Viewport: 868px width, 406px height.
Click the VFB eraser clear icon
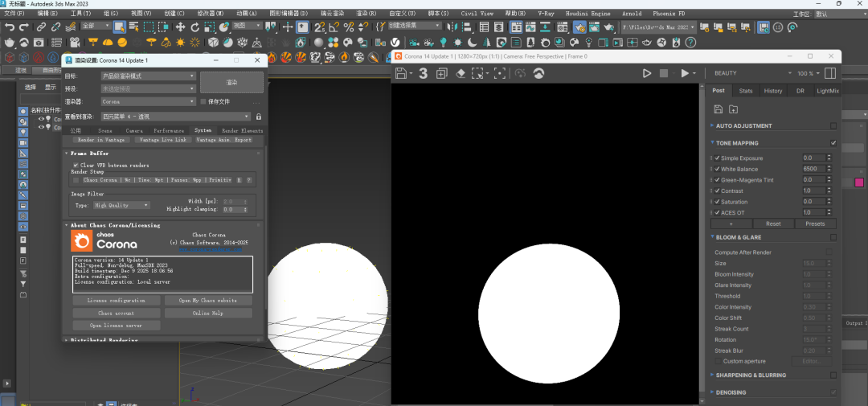(x=461, y=73)
